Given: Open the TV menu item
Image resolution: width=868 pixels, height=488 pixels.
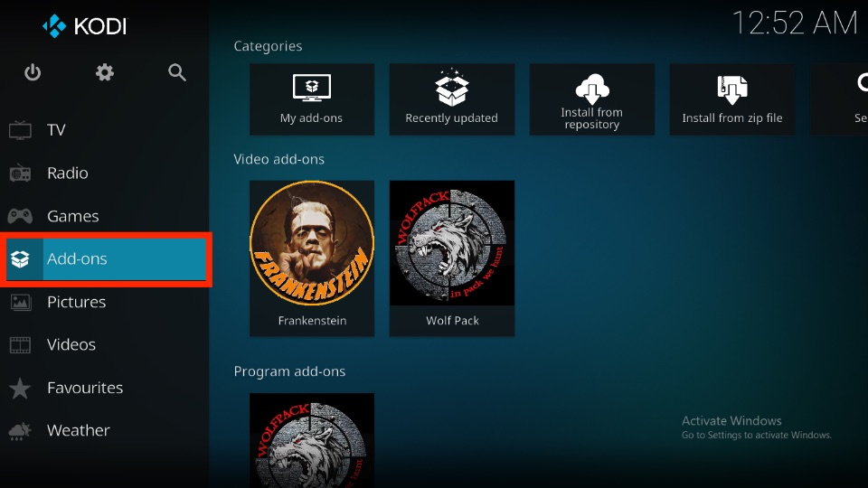Looking at the screenshot, I should (x=105, y=130).
